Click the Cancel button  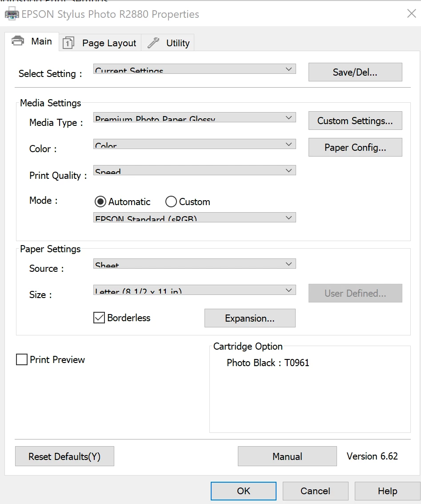click(x=315, y=491)
